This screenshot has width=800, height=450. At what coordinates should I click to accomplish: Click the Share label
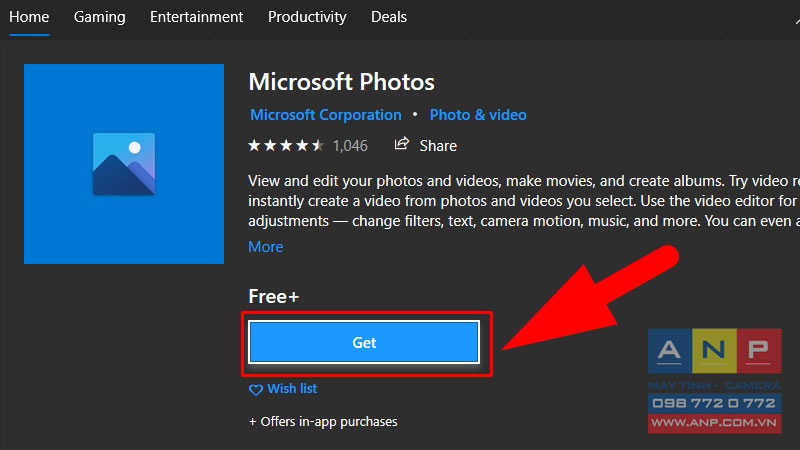tap(438, 146)
